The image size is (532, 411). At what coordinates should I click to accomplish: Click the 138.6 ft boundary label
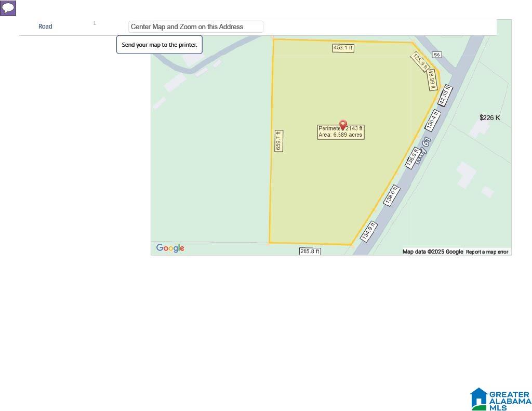(x=391, y=195)
